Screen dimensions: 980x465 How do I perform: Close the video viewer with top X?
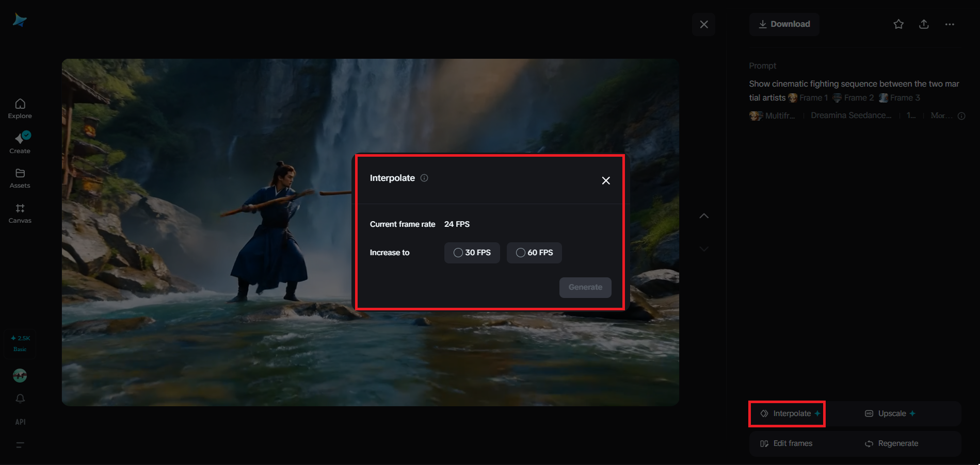coord(704,24)
